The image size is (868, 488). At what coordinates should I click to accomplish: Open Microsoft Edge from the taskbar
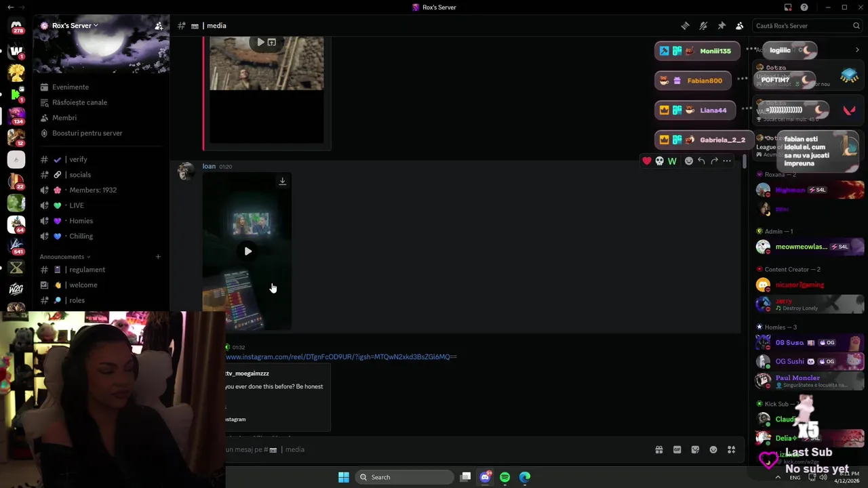(525, 477)
